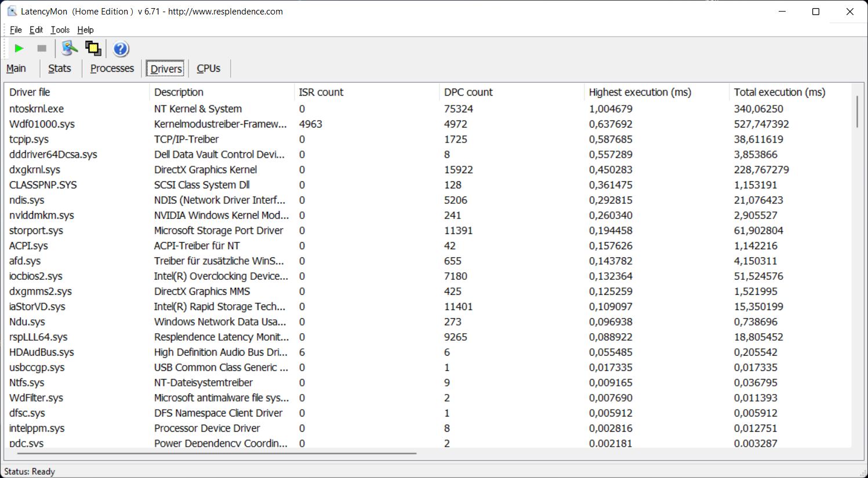Viewport: 868px width, 478px height.
Task: Select the ntoskrnl.exe driver row
Action: coord(37,109)
